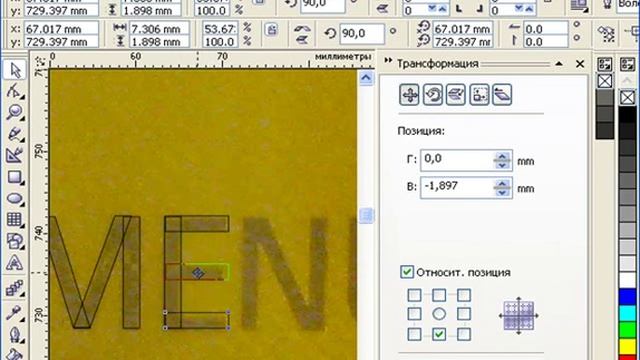
Task: Click no-fill X in the short gray palette
Action: tap(605, 81)
